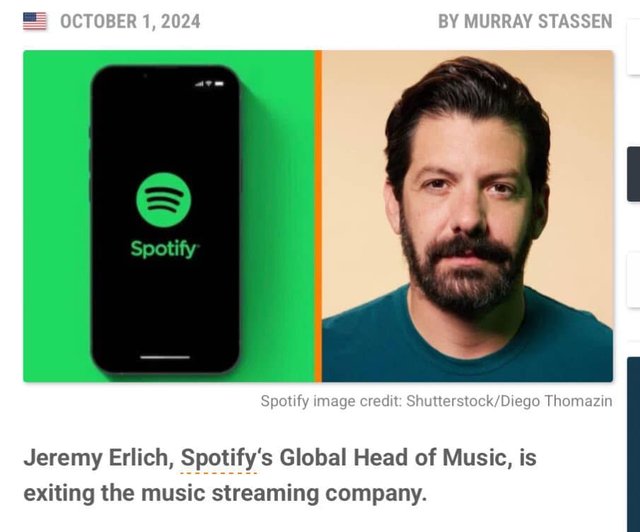Click the October 1, 2024 date
Screen dimensions: 640x532
pos(130,21)
